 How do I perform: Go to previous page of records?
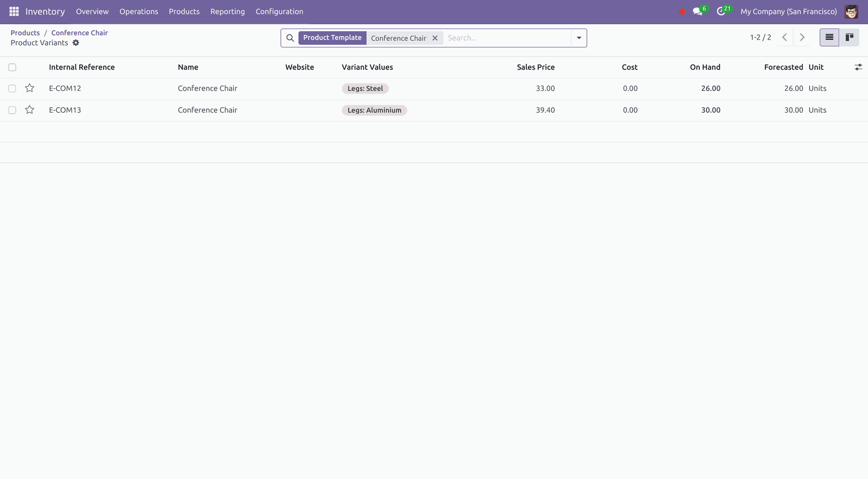[x=785, y=38]
